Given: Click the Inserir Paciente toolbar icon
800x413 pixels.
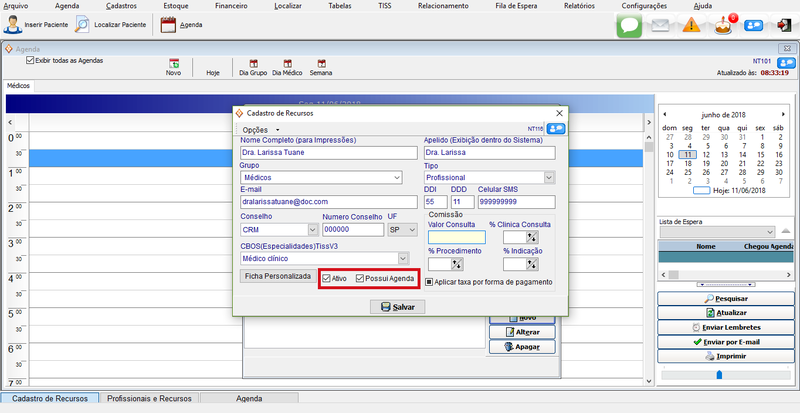Looking at the screenshot, I should (11, 24).
